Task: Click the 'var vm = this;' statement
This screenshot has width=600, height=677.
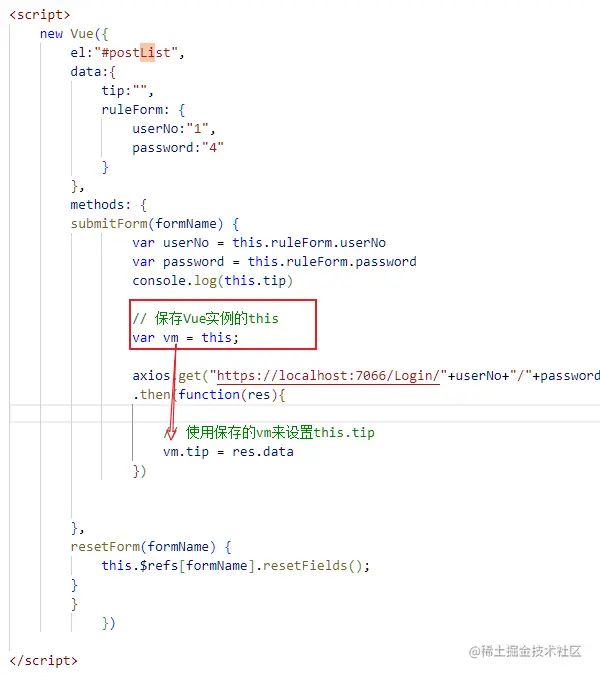Action: pos(186,338)
